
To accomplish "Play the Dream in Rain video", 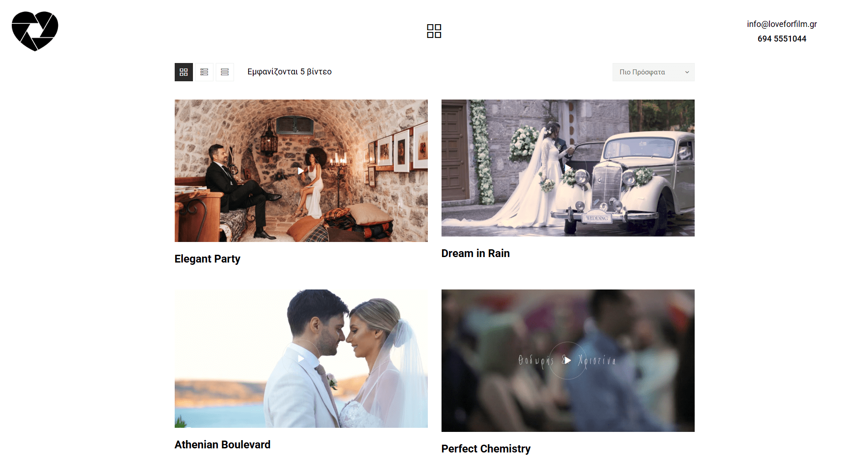I will coord(567,168).
